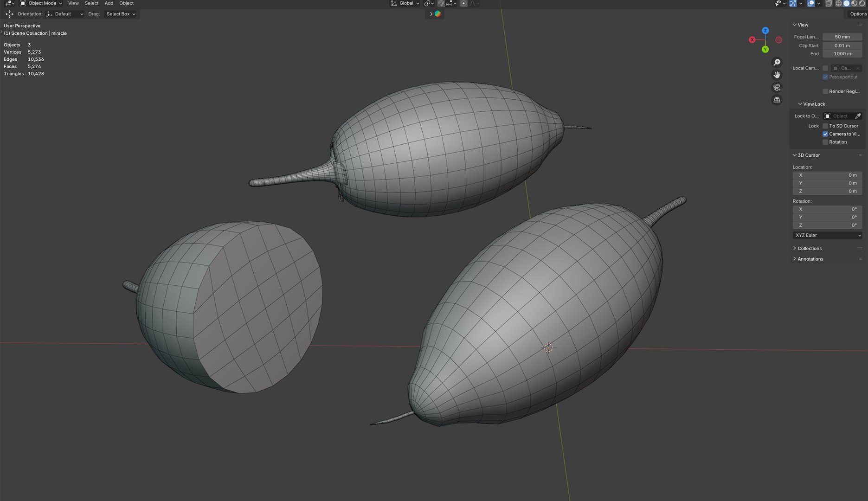Viewport: 868px width, 501px height.
Task: Click the Focal Length 50 mm field
Action: [x=842, y=37]
